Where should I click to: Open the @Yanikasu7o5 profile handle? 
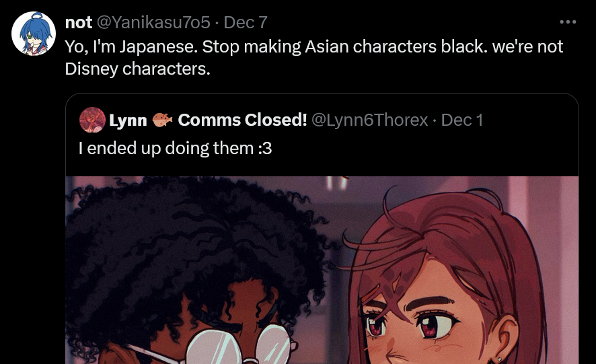point(153,22)
